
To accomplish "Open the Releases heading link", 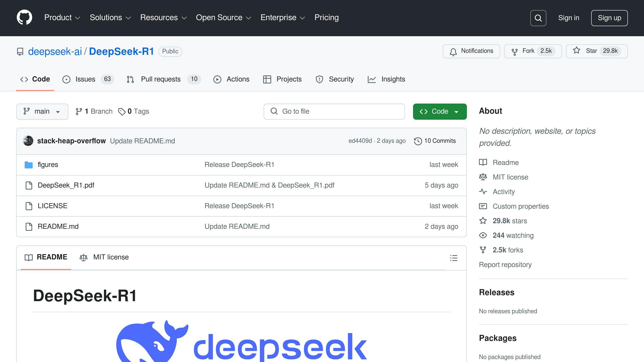I will coord(497,292).
